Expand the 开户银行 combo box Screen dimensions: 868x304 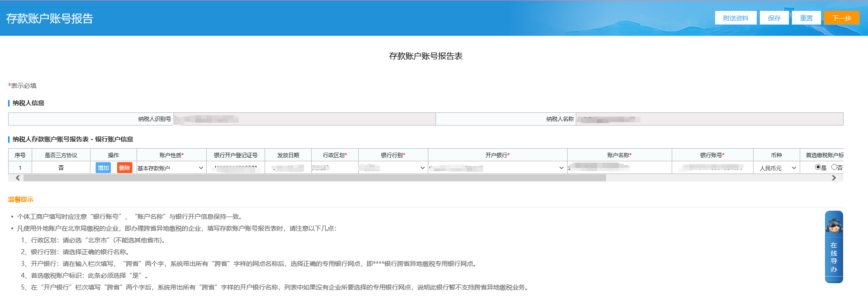coord(497,168)
